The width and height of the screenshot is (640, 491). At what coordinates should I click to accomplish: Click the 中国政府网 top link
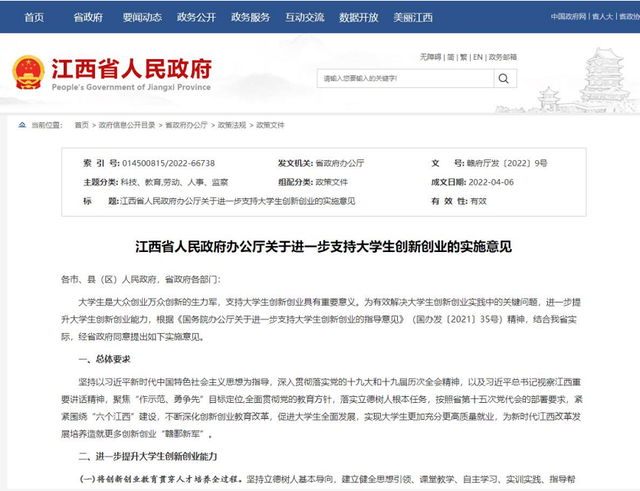point(568,16)
